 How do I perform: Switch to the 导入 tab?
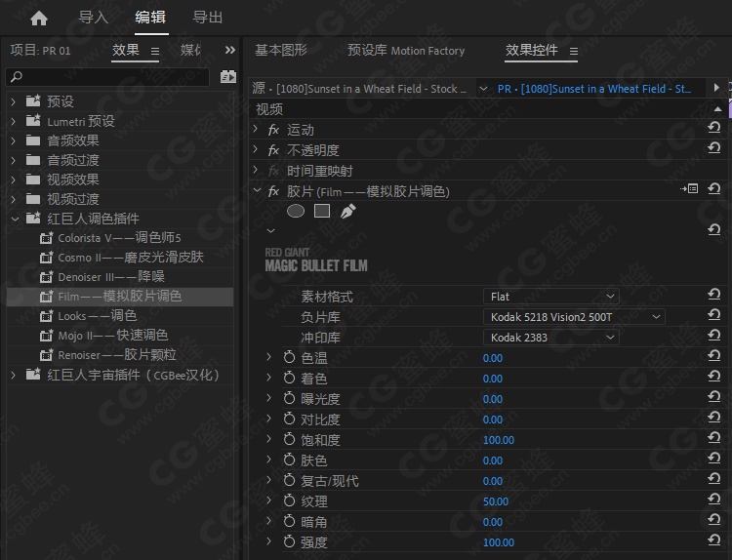coord(94,18)
